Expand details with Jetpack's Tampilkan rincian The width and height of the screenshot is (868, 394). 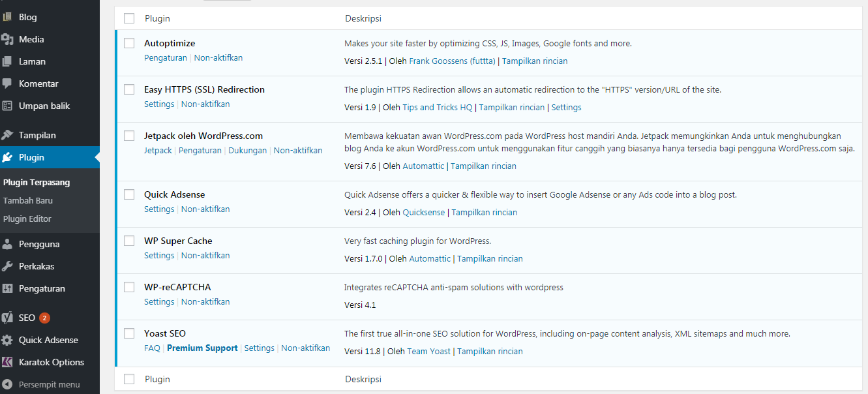[483, 166]
